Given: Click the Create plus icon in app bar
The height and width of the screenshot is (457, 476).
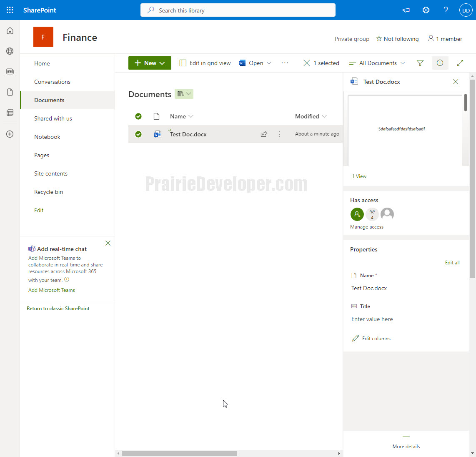Looking at the screenshot, I should (10, 134).
